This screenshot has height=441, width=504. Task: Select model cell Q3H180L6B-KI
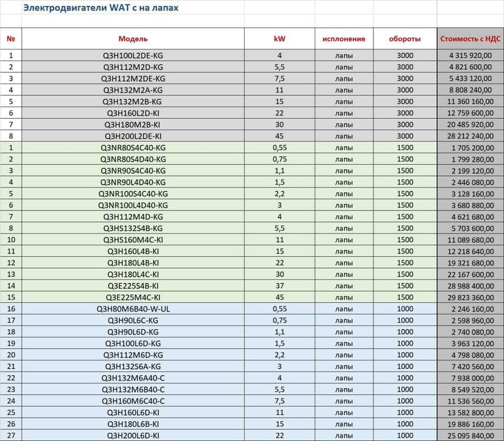click(133, 425)
